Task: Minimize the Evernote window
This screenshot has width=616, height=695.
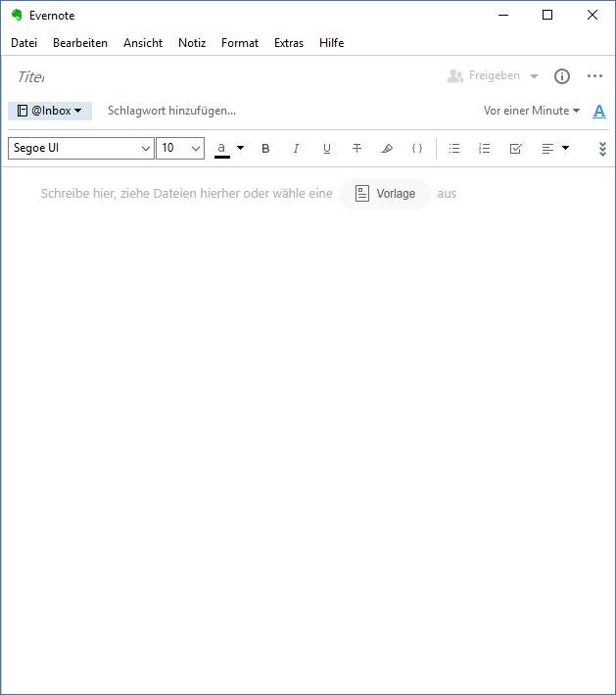Action: click(503, 15)
